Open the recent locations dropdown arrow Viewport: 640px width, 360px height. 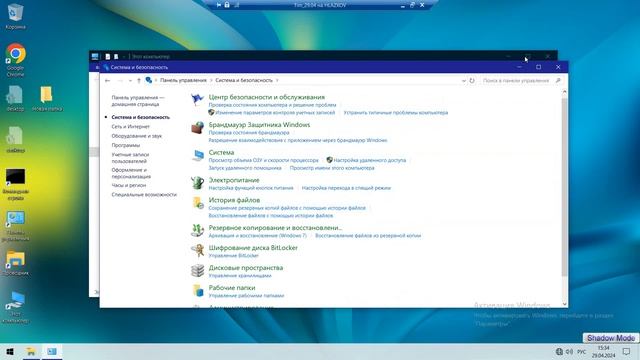pos(130,81)
